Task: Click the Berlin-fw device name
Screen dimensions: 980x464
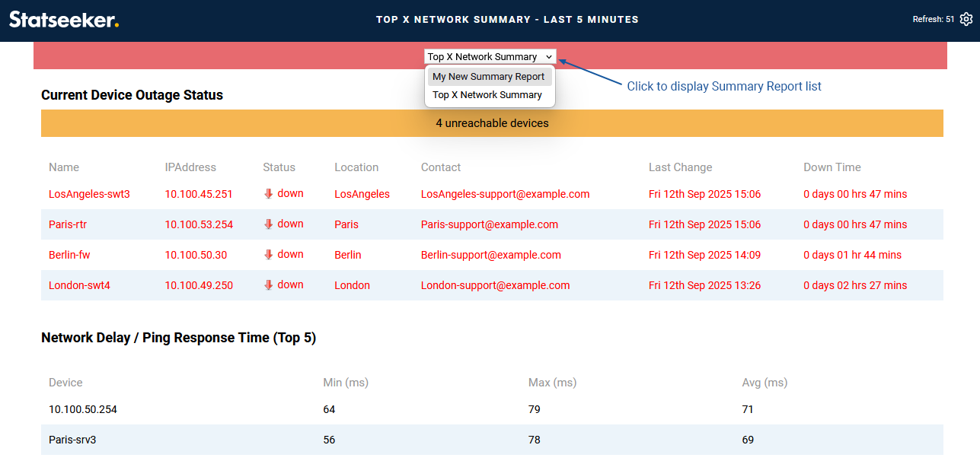Action: tap(69, 255)
